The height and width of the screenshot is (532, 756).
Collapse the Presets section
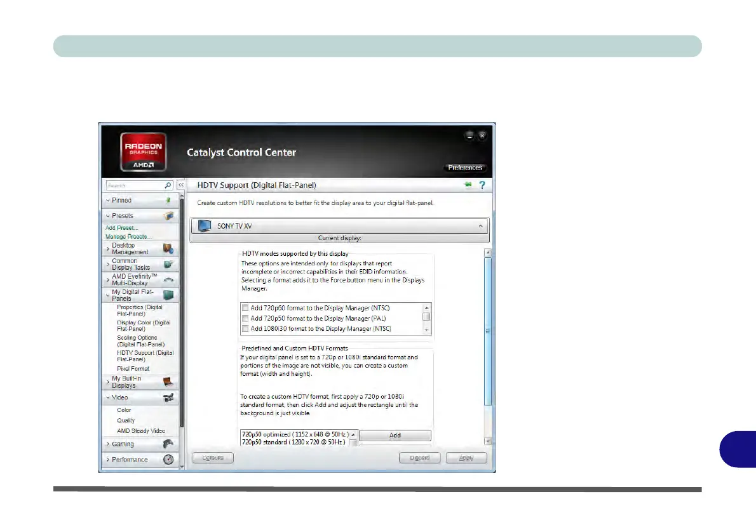click(x=108, y=215)
